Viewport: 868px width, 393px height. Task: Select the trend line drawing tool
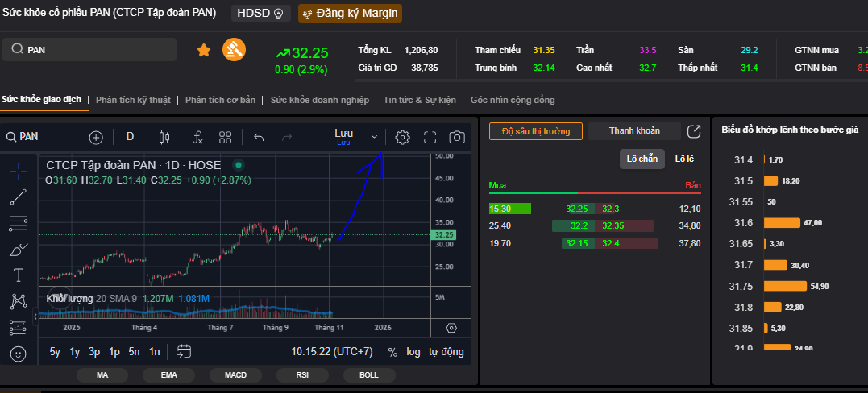click(x=19, y=196)
